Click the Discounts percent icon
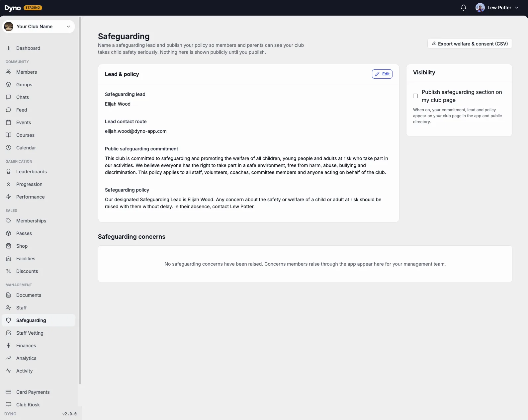The width and height of the screenshot is (528, 420). (x=9, y=271)
